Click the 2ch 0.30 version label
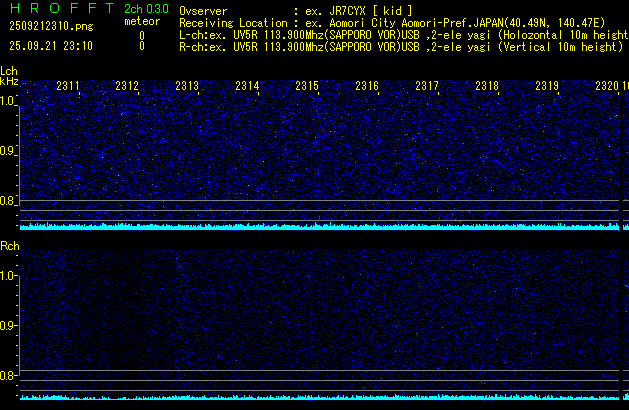Viewport: 629px width, 410px height. pyautogui.click(x=146, y=8)
